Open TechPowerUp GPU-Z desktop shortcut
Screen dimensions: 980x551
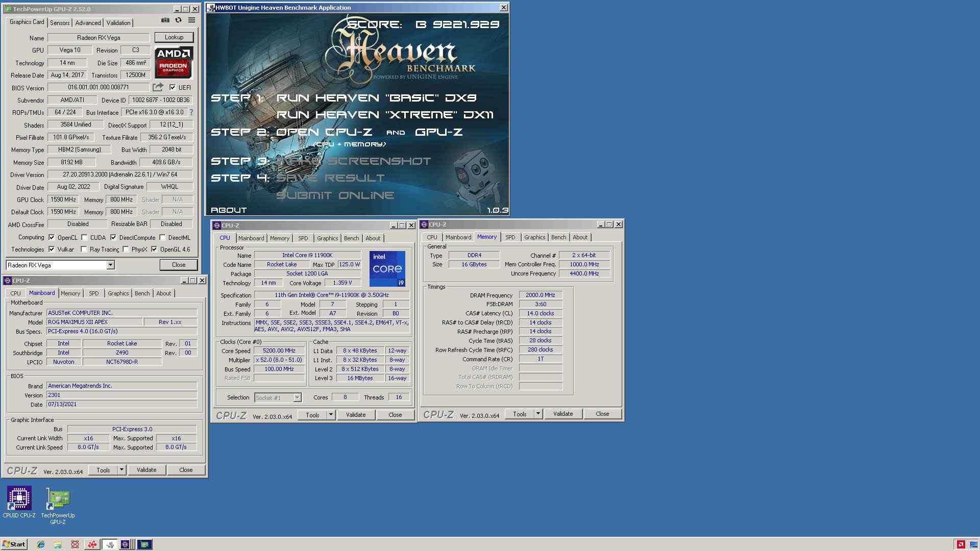tap(58, 506)
